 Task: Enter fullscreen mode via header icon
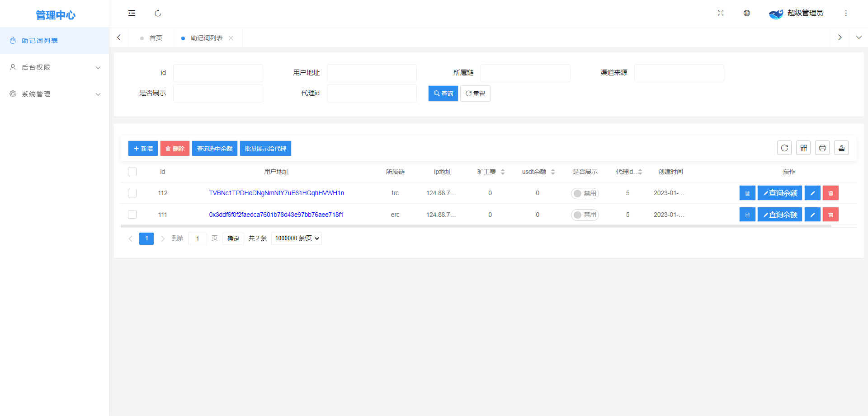click(721, 13)
